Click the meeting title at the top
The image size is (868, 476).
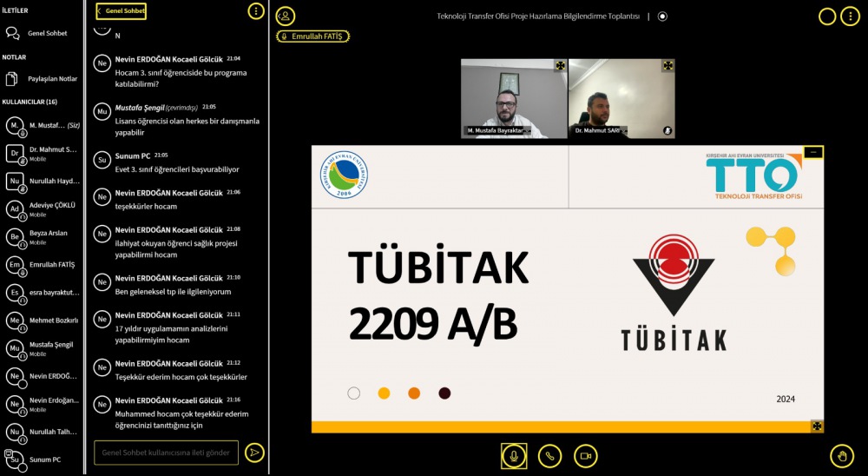(x=538, y=17)
